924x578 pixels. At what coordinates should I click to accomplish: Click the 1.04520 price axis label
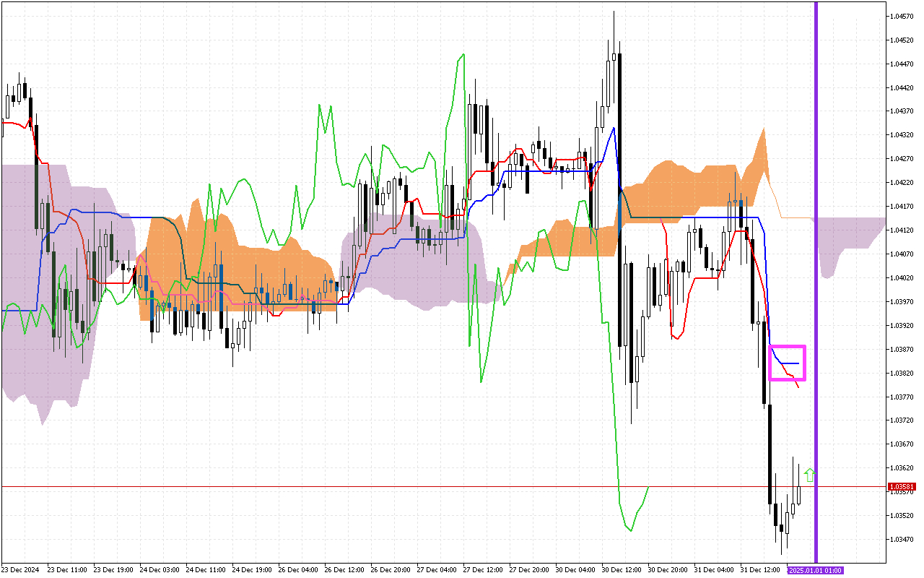[x=900, y=40]
